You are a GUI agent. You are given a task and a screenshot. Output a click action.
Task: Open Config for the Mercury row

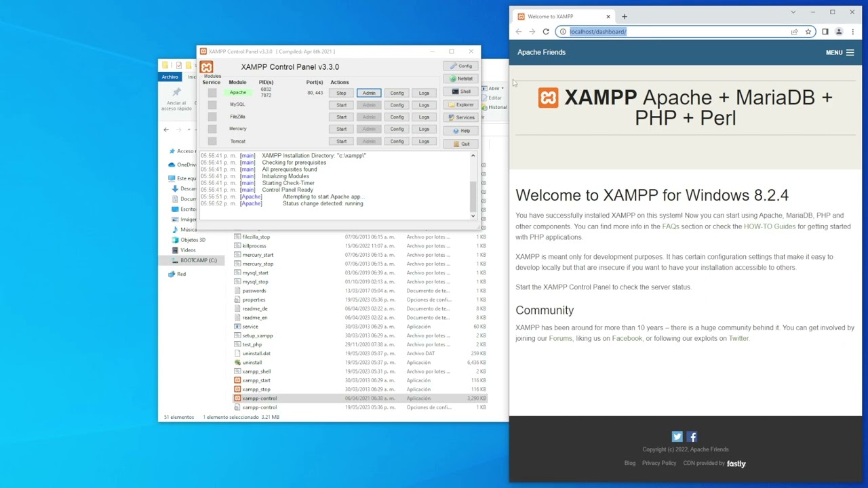coord(397,129)
